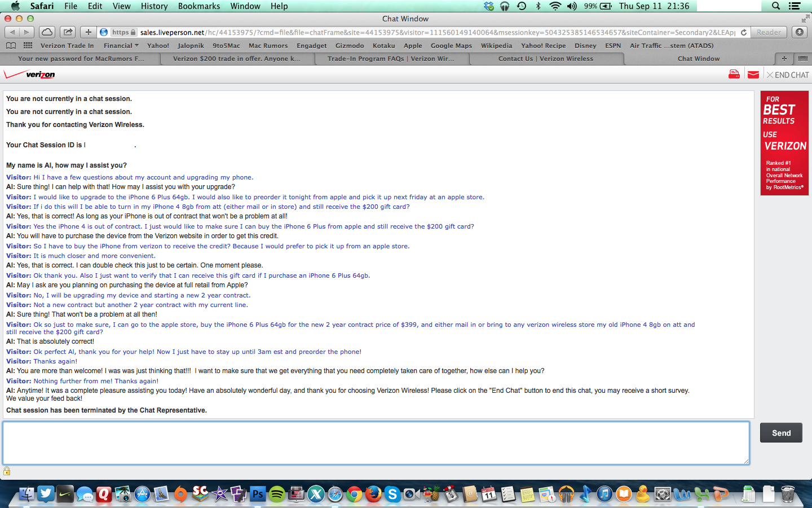Image resolution: width=812 pixels, height=508 pixels.
Task: Open the ESPN bookmark
Action: click(x=613, y=46)
